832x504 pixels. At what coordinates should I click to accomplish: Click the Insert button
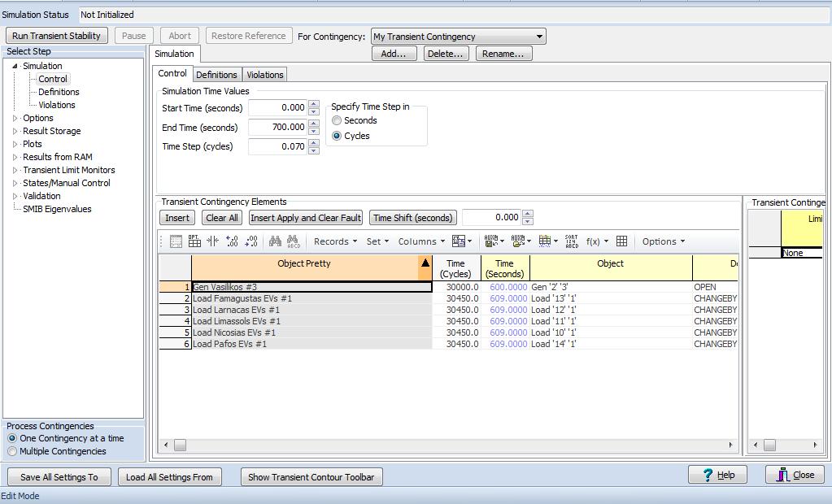(x=177, y=218)
